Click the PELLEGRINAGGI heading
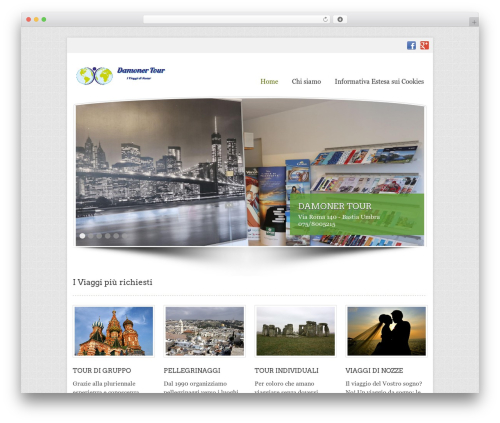Screen dimensions: 500x423 pos(192,370)
